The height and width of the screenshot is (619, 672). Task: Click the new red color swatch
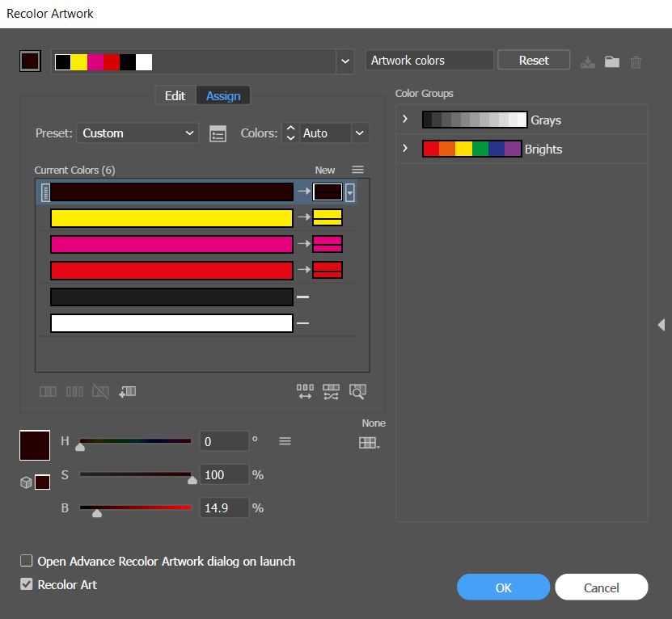click(328, 270)
